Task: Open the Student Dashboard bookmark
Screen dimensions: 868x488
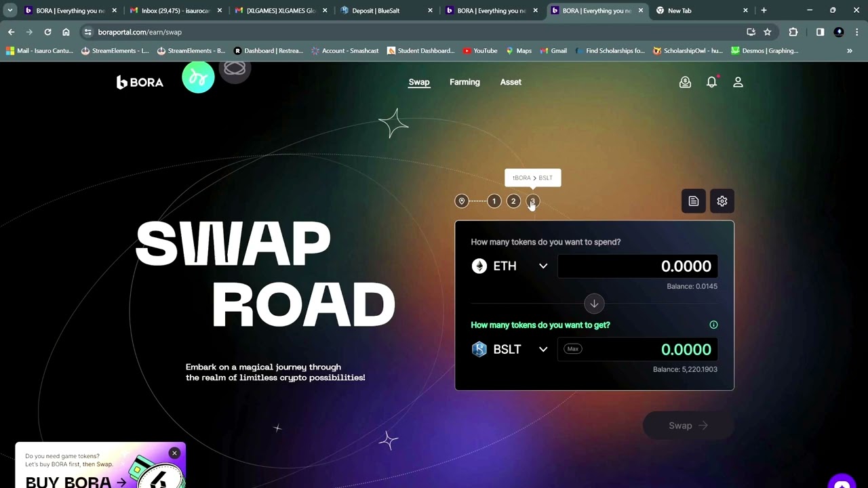Action: pyautogui.click(x=420, y=51)
